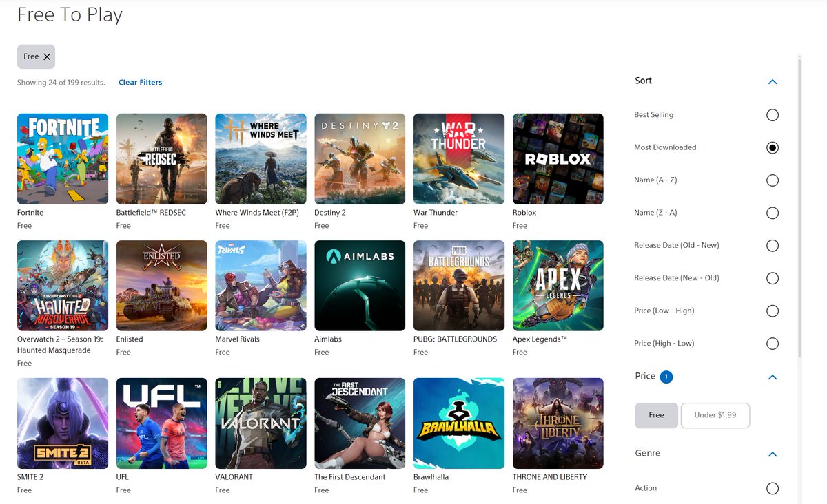Toggle the Free price filter button
The width and height of the screenshot is (827, 504).
(656, 415)
